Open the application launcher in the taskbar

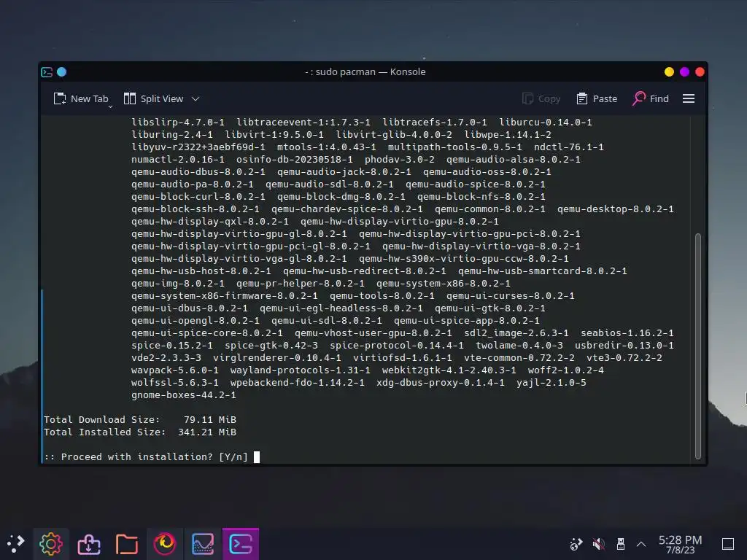[15, 544]
